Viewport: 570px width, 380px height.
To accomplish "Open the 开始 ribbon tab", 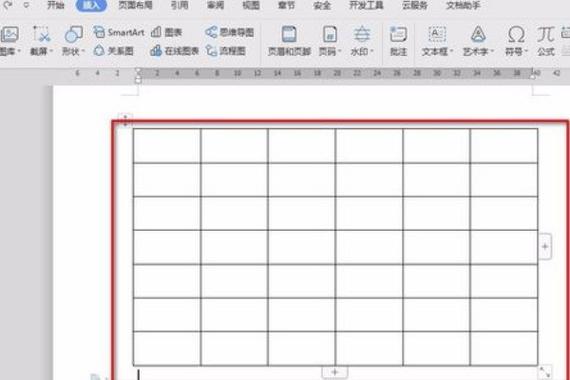I will point(56,5).
